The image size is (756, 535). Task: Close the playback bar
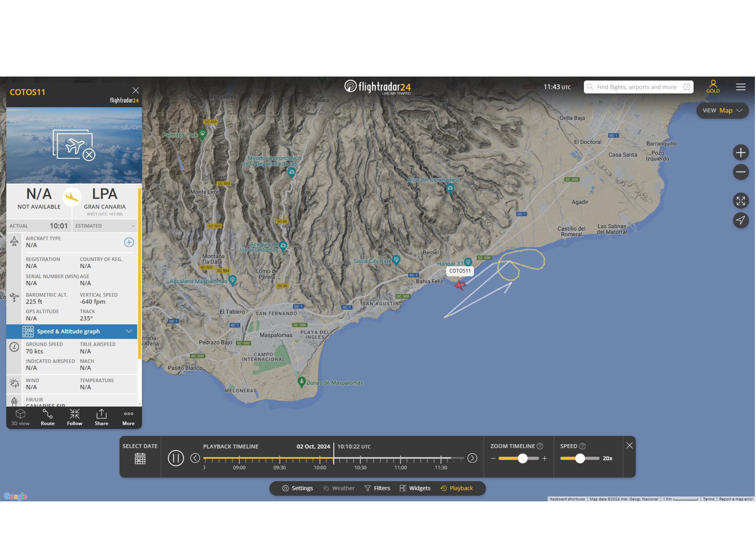[x=629, y=446]
